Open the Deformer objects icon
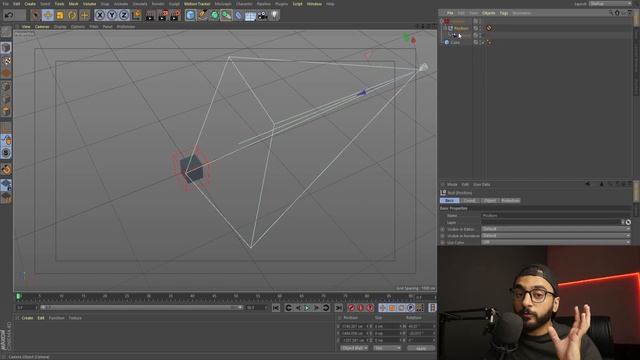The width and height of the screenshot is (640, 360). click(238, 15)
